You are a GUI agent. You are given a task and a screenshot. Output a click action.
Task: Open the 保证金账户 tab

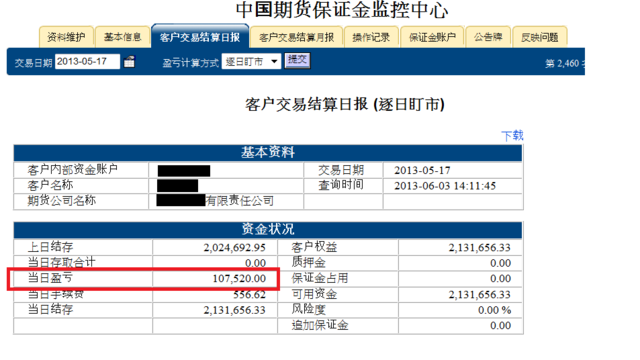(x=432, y=37)
